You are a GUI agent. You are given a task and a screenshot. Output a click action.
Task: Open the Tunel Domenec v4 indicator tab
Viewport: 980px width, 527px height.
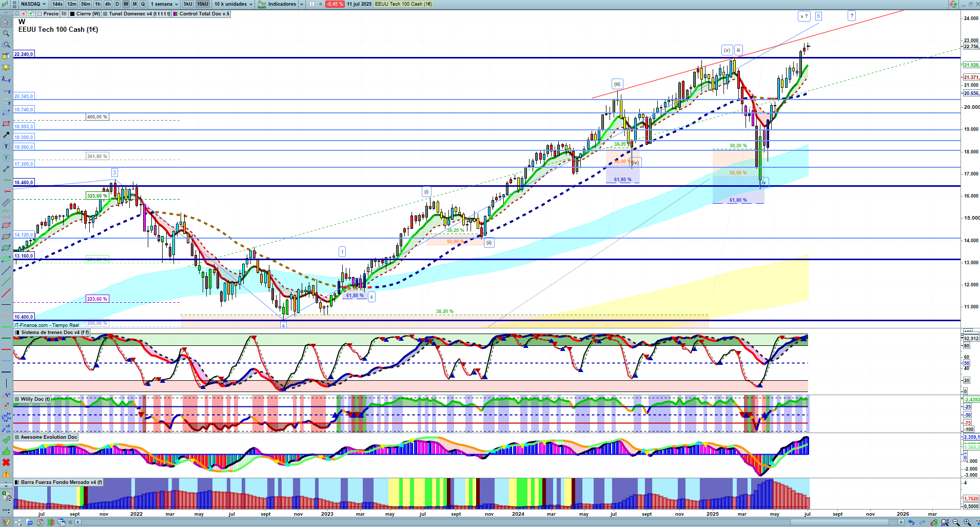coord(136,14)
